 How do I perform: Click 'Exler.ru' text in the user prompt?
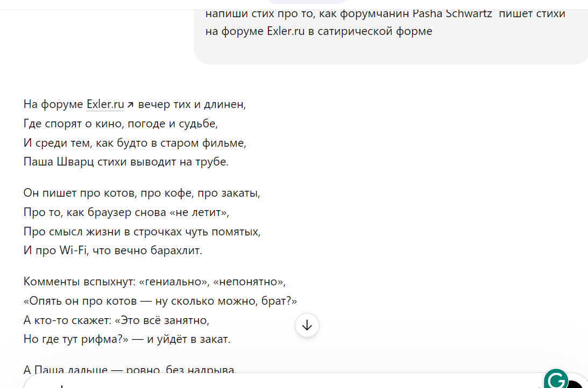[x=286, y=31]
